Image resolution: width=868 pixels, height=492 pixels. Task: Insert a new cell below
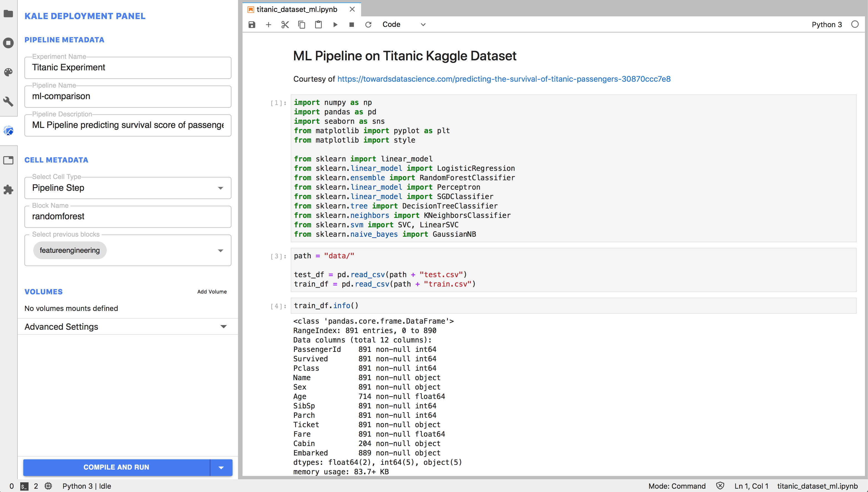click(x=269, y=25)
